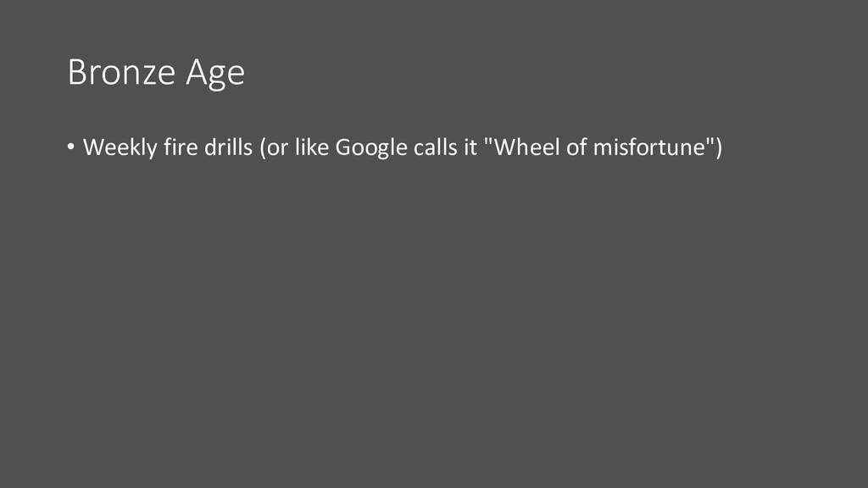This screenshot has height=488, width=868.
Task: Click the word "Weekly" in the bullet
Action: pyautogui.click(x=120, y=147)
